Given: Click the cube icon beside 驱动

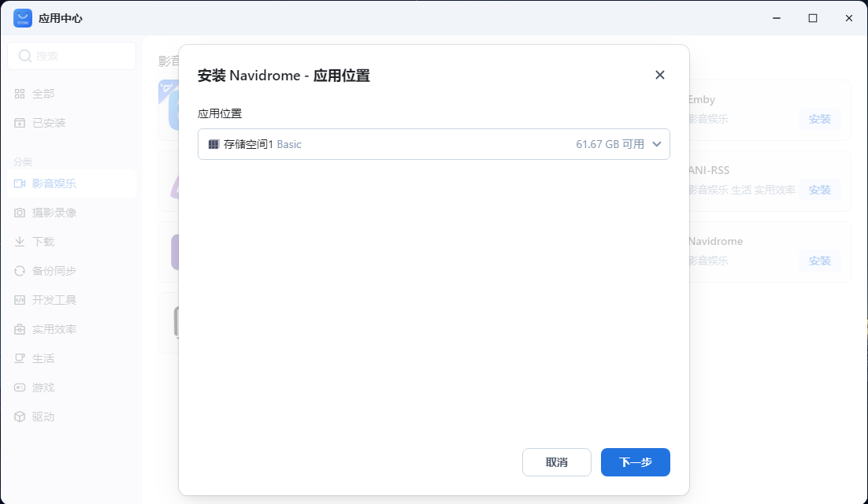Looking at the screenshot, I should [20, 417].
